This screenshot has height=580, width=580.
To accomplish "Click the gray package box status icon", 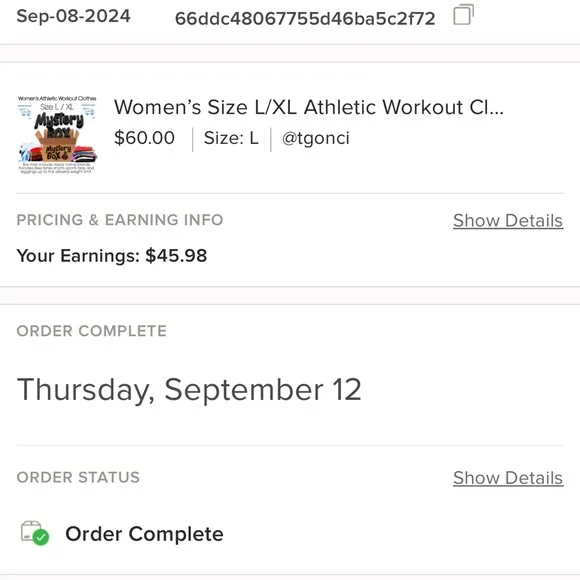I will click(30, 530).
